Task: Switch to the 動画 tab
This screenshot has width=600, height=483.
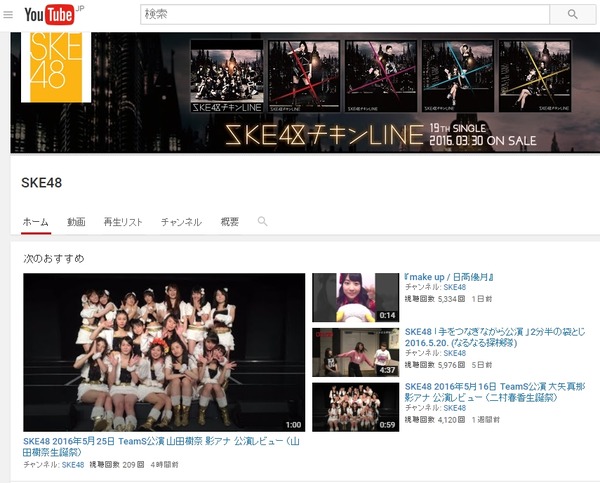Action: click(76, 222)
